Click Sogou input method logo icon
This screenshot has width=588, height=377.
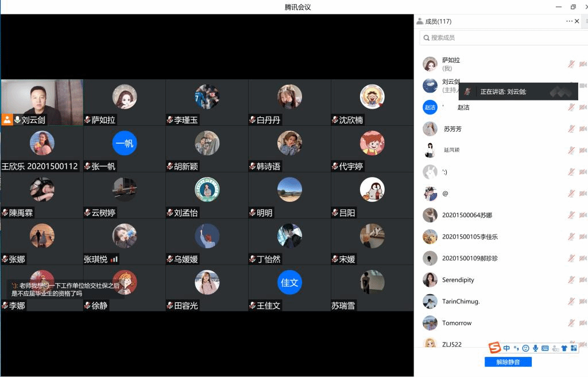(x=494, y=348)
